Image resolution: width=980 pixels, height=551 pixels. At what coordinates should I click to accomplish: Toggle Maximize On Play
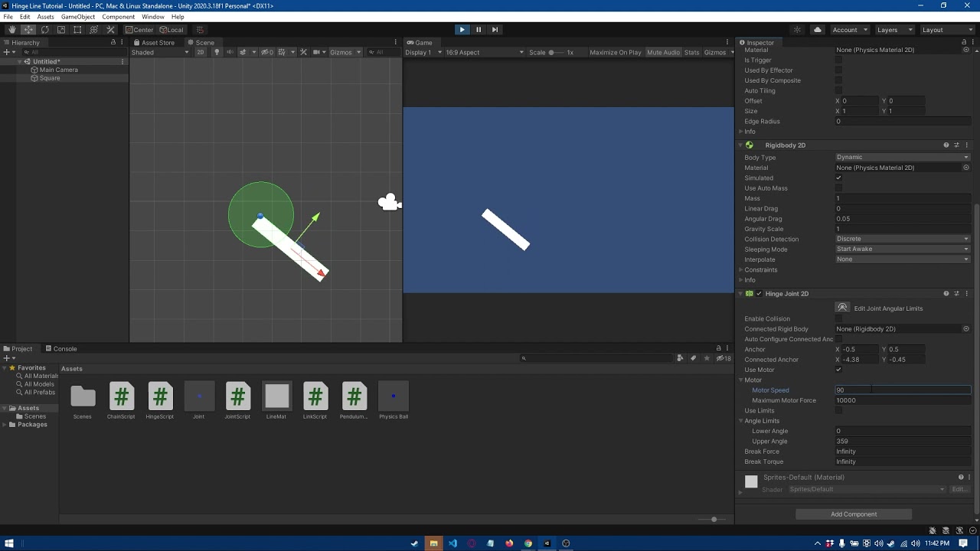pos(616,52)
